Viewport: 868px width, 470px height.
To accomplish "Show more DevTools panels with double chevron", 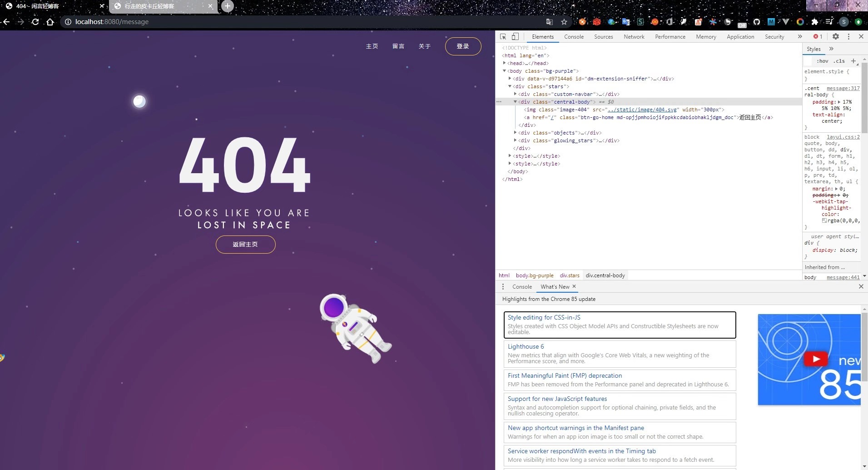I will [x=800, y=37].
